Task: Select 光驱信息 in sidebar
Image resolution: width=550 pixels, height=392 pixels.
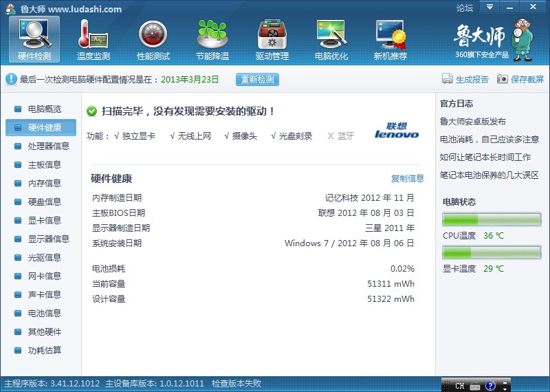Action: click(x=41, y=258)
